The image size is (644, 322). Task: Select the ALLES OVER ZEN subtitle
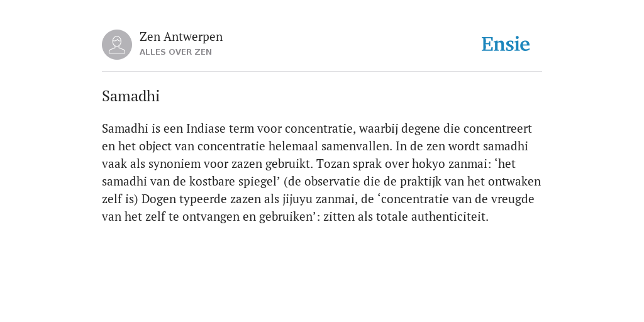point(176,52)
